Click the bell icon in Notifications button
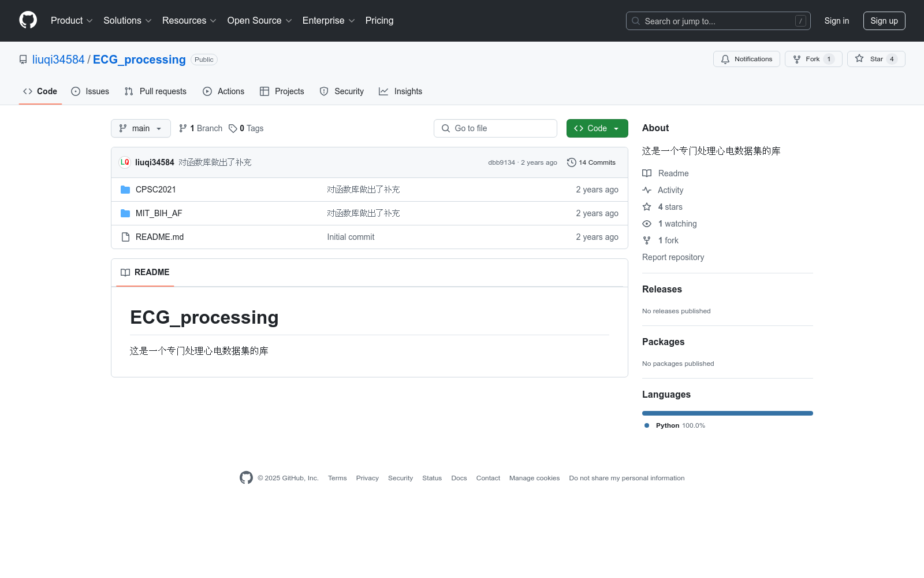The image size is (924, 578). pyautogui.click(x=725, y=59)
